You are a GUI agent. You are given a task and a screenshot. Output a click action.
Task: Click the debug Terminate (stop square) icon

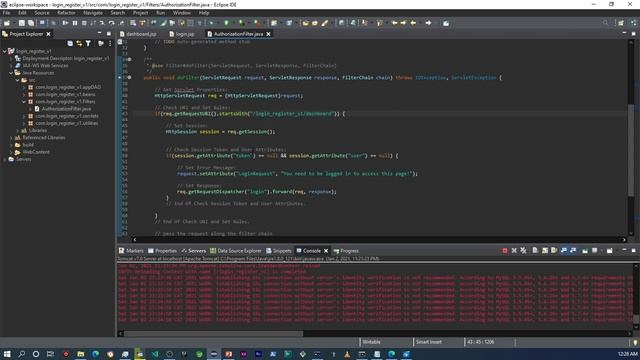[84, 23]
